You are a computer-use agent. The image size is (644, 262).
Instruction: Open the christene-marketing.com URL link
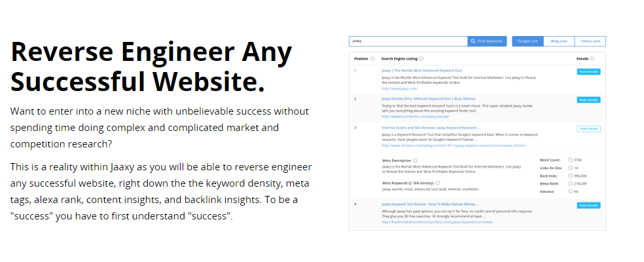[454, 145]
